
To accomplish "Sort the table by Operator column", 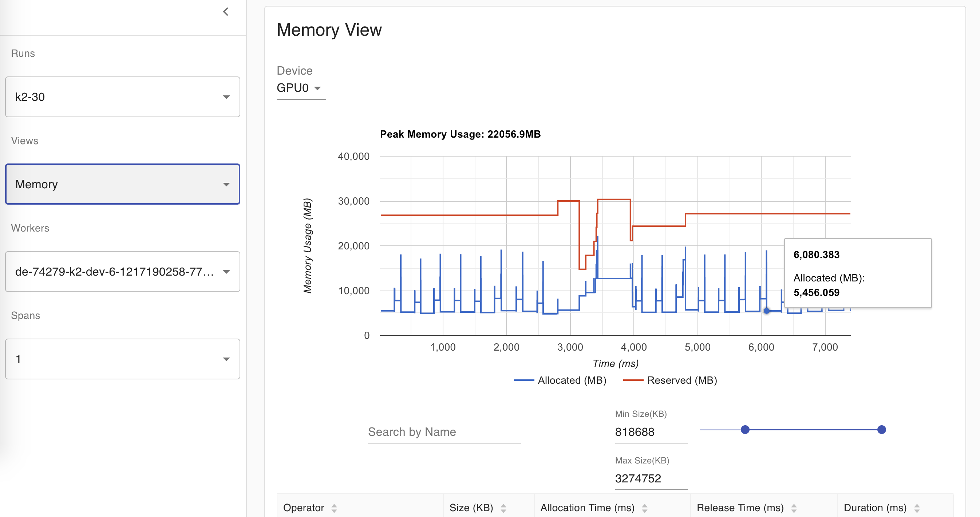I will click(x=334, y=508).
